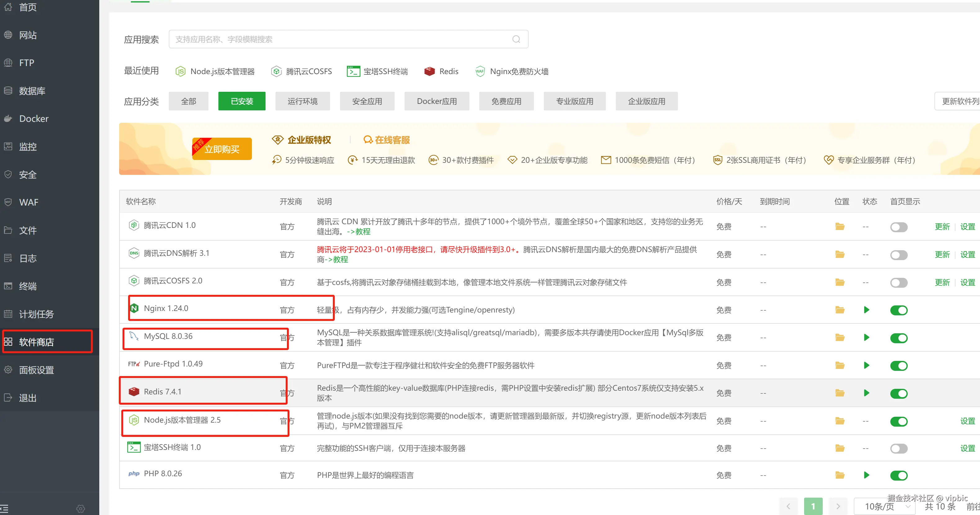Select the Docker应用 category tab
Screen dimensions: 980x515
pos(437,101)
